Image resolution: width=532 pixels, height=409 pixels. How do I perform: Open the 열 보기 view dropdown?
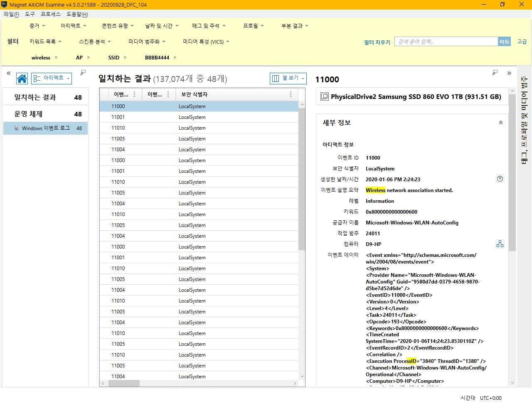click(x=288, y=78)
